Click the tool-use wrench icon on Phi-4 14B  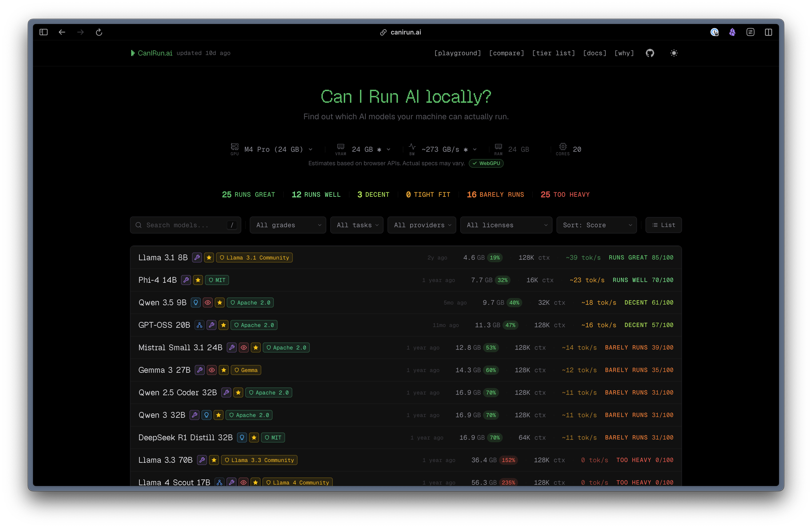[x=186, y=280]
